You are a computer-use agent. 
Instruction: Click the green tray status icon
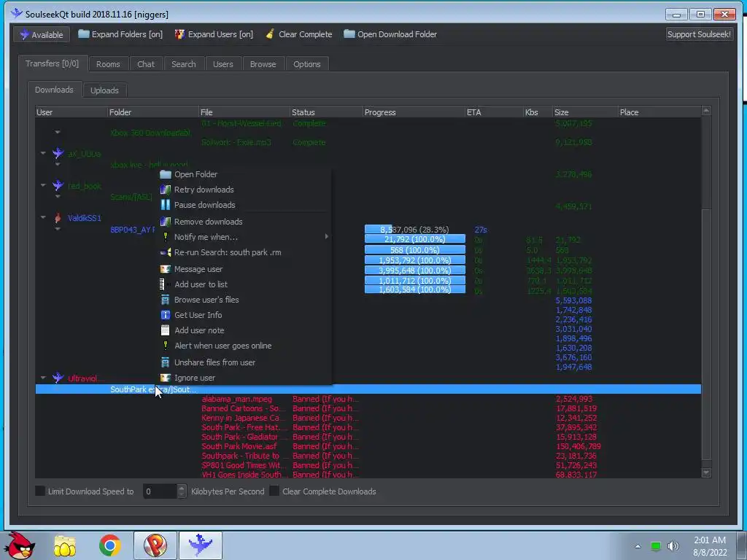[656, 546]
